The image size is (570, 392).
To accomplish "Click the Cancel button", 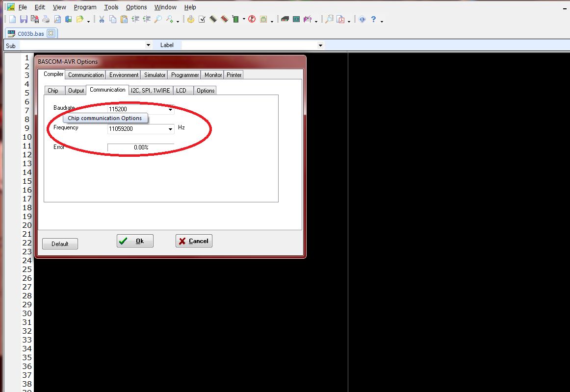I will (194, 241).
